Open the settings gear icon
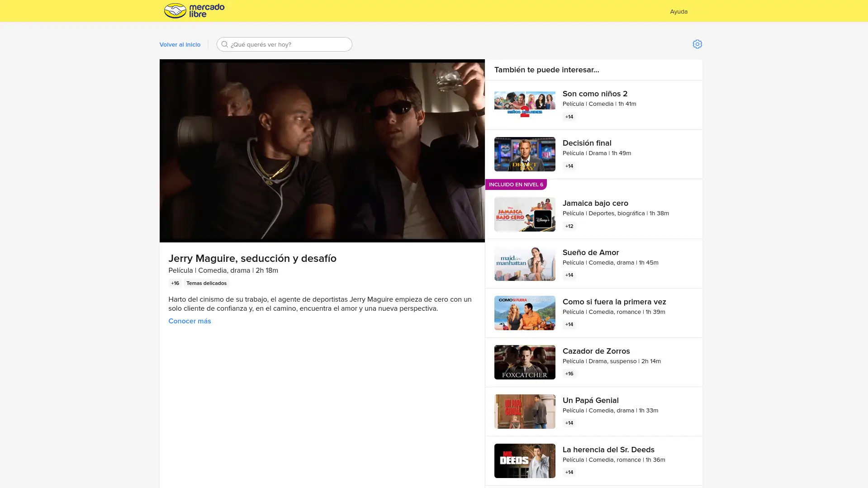The width and height of the screenshot is (868, 488). [697, 44]
